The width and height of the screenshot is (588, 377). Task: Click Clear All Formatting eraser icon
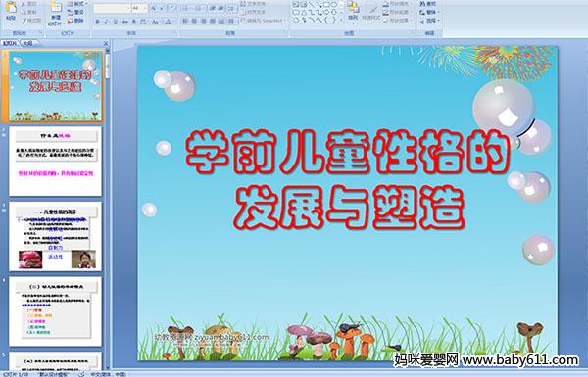172,8
